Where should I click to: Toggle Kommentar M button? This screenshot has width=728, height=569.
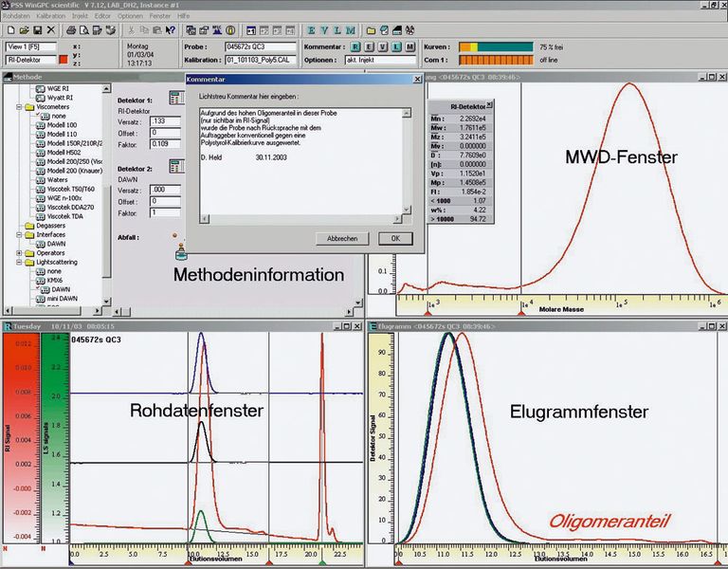pos(409,46)
